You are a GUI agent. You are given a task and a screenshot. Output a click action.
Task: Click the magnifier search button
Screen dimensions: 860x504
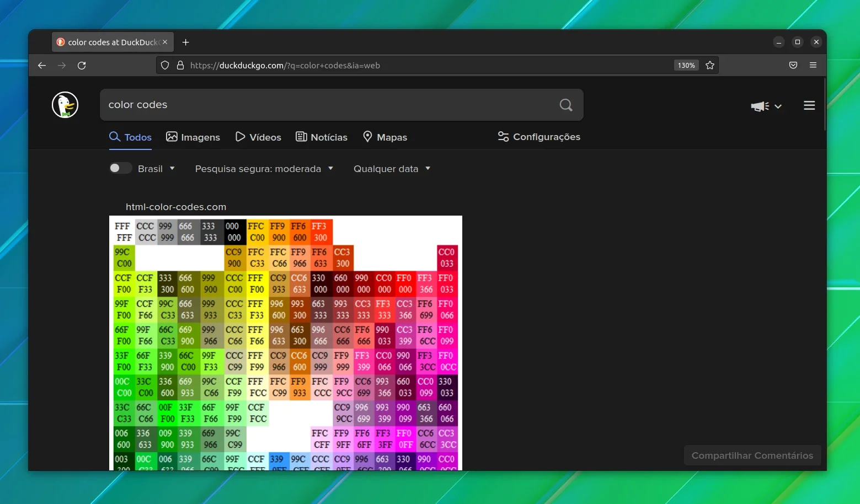[566, 105]
